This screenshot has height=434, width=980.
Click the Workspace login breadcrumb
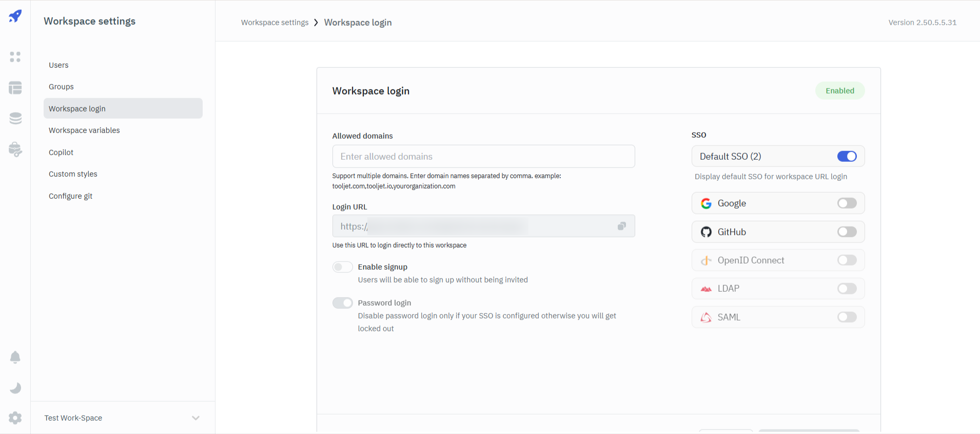358,23
